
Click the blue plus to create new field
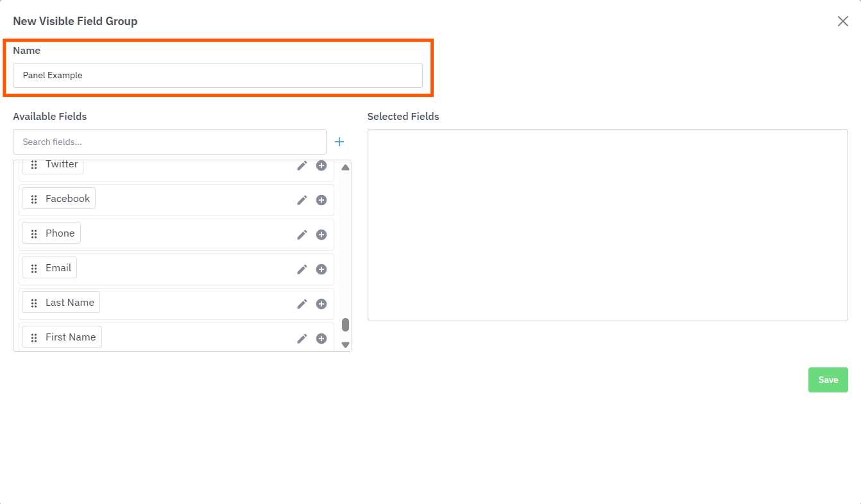tap(340, 142)
